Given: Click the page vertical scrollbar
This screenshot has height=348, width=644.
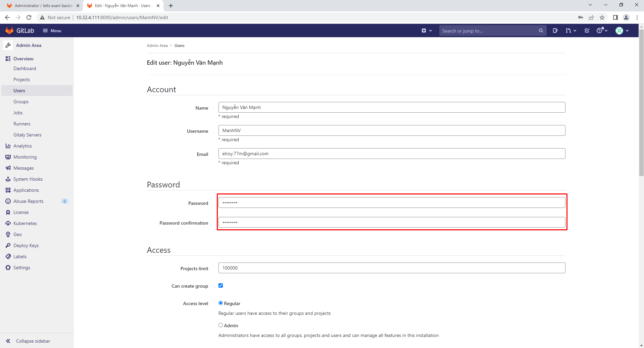Looking at the screenshot, I should point(641,102).
